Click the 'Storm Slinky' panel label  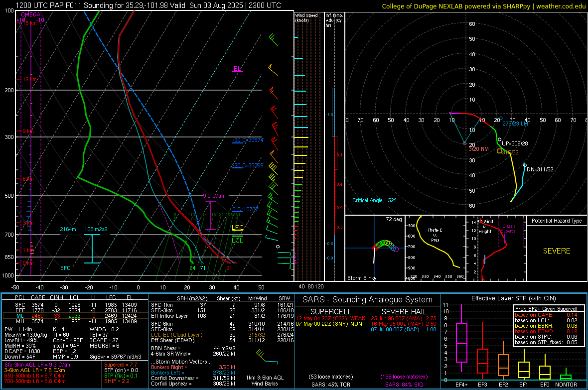[361, 278]
